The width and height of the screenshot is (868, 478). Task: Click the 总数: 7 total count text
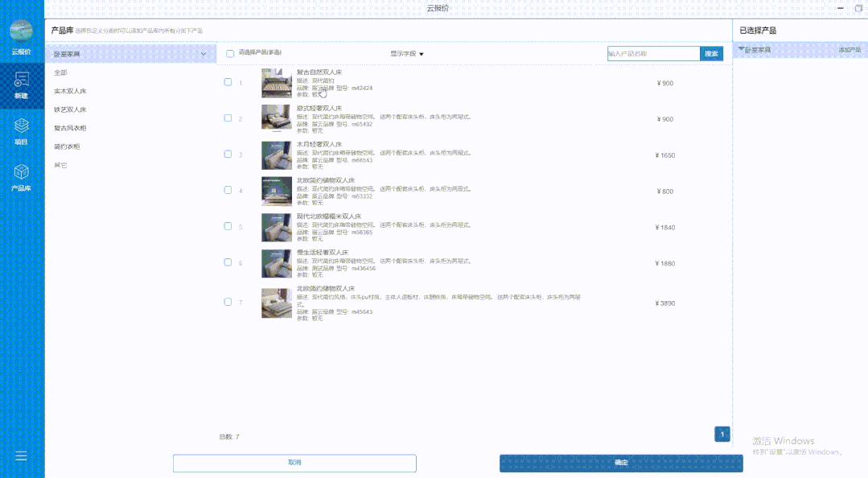pos(229,437)
